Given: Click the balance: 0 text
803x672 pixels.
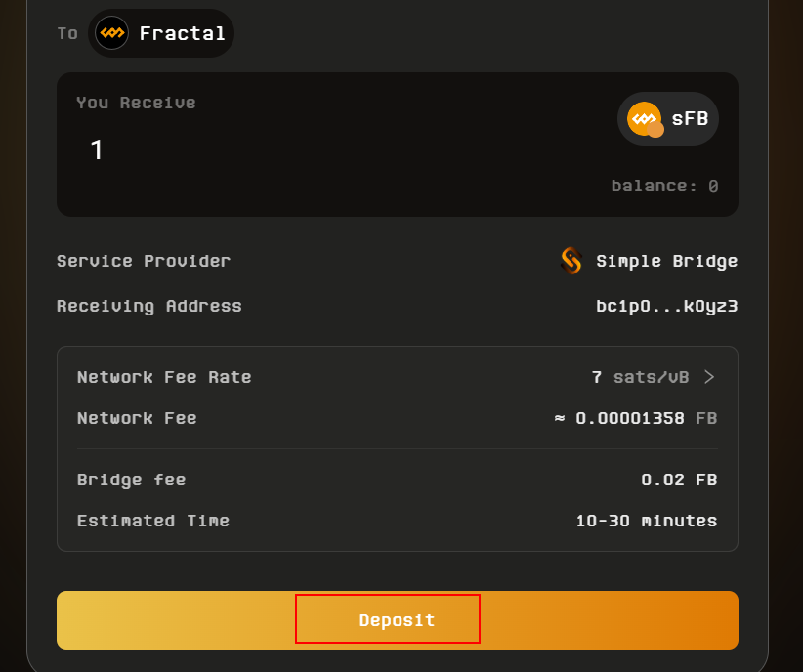Looking at the screenshot, I should 664,186.
